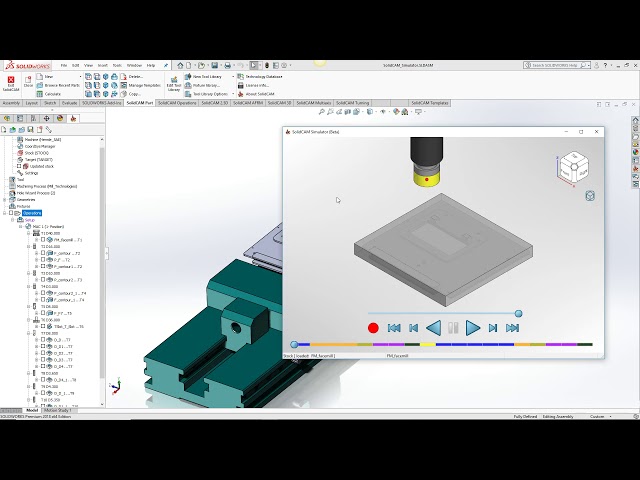Screen dimensions: 640x480
Task: Switch to Motion Study 1 tab
Action: (x=58, y=410)
